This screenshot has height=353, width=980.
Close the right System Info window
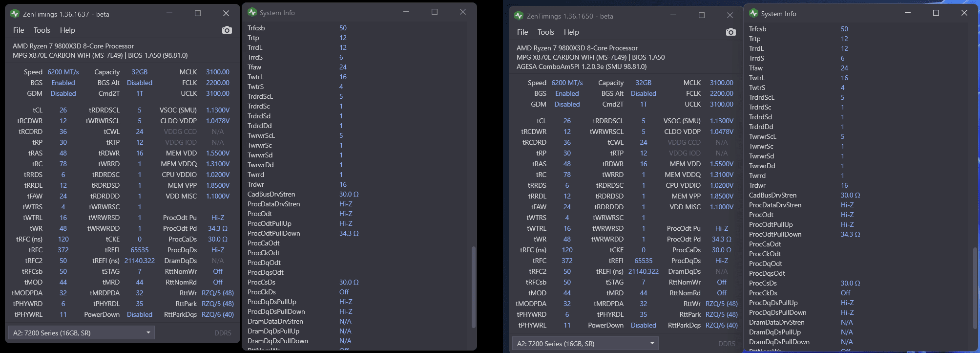click(x=964, y=13)
